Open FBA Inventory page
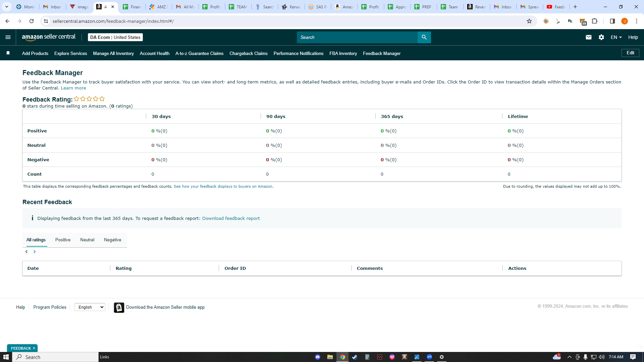 (x=343, y=53)
